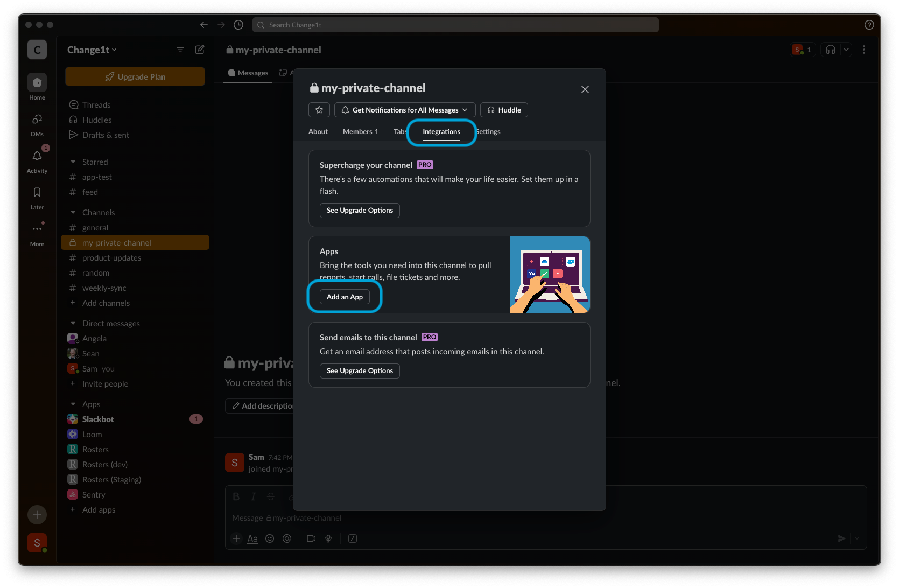The image size is (899, 588).
Task: Open direct message with Sean
Action: point(135,353)
